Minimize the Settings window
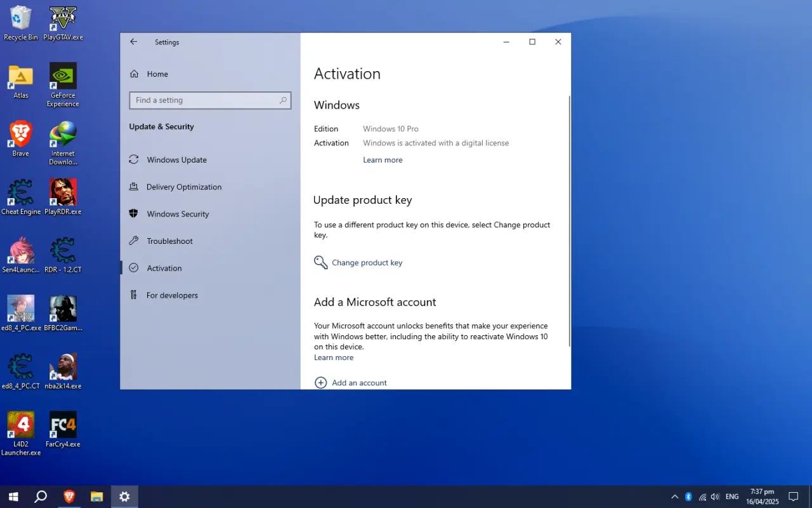 click(x=506, y=42)
